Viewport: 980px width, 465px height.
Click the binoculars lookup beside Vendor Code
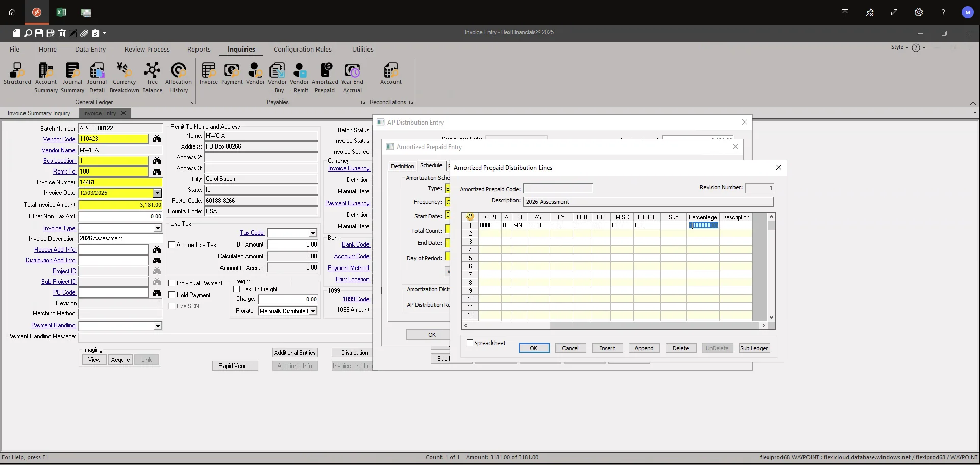tap(157, 139)
